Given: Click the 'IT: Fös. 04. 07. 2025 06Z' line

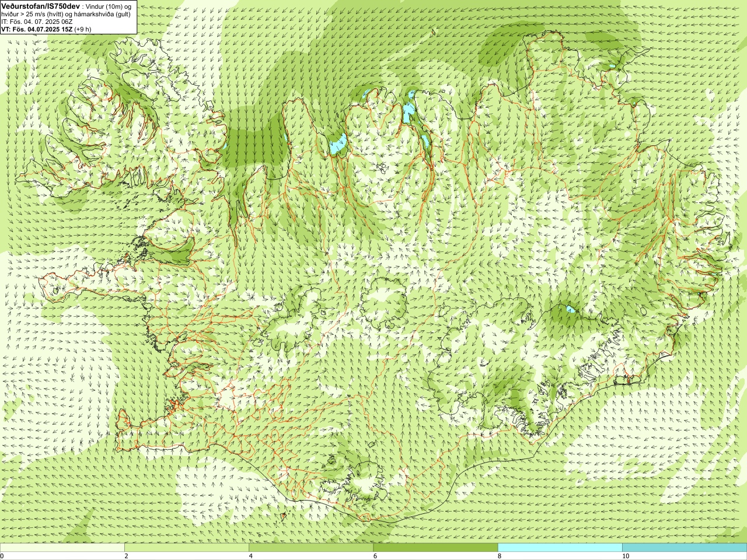Looking at the screenshot, I should click(x=37, y=22).
